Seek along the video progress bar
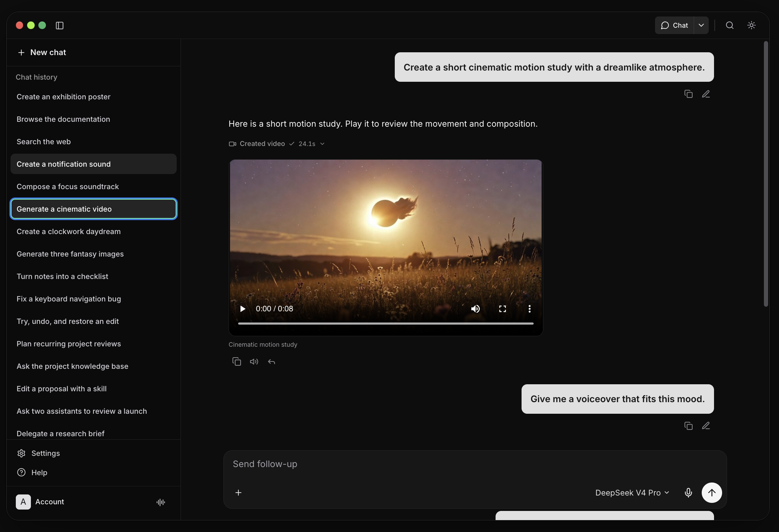This screenshot has width=779, height=532. pos(386,323)
